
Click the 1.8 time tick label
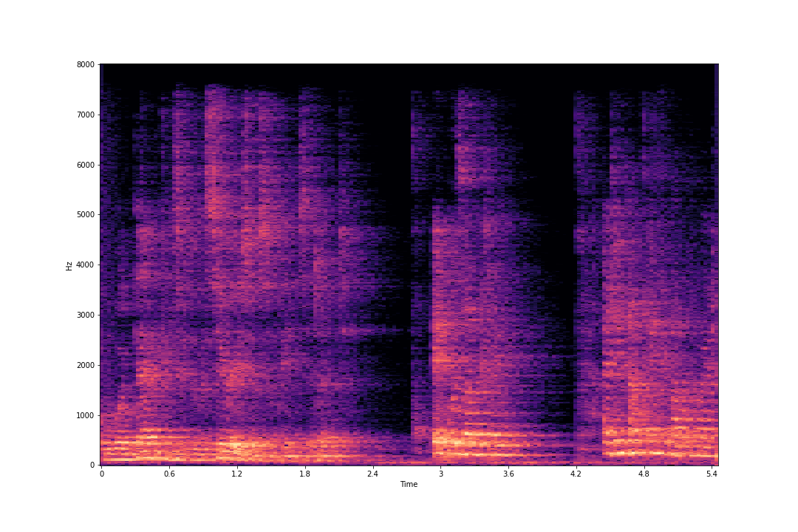click(304, 474)
